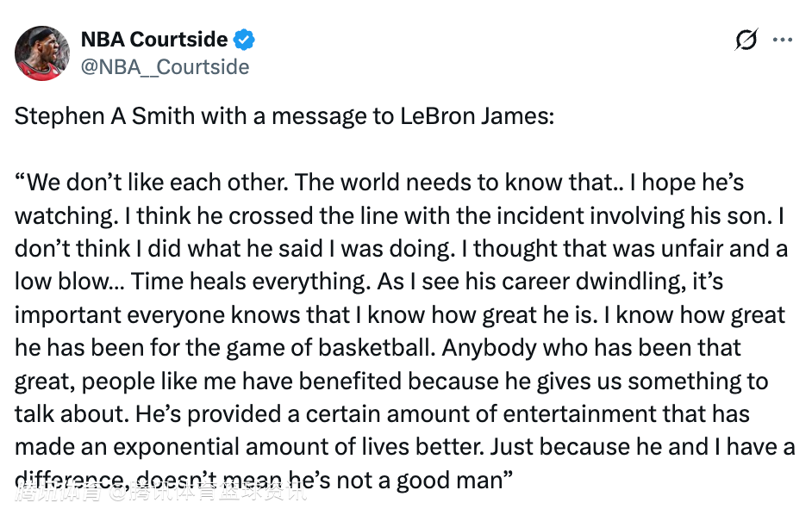Click the Chinese watermark text at bottom left
812x515 pixels.
[x=160, y=494]
